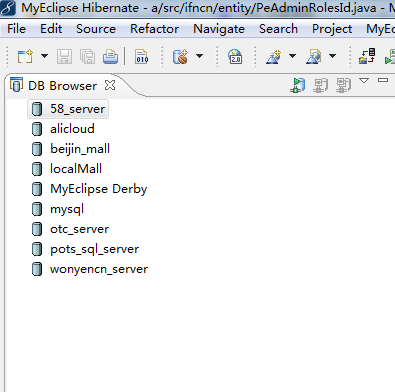Open the Refactor menu
This screenshot has width=395, height=392.
pos(154,29)
